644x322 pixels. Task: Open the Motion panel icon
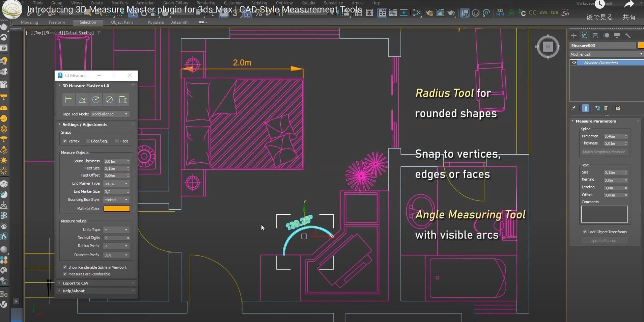pos(606,35)
